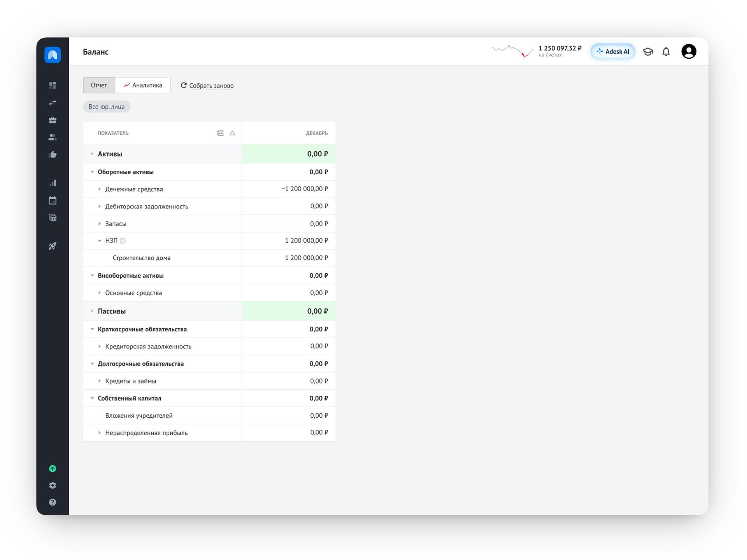Expand the Кредиты и займы row
The image size is (747, 560).
click(100, 381)
